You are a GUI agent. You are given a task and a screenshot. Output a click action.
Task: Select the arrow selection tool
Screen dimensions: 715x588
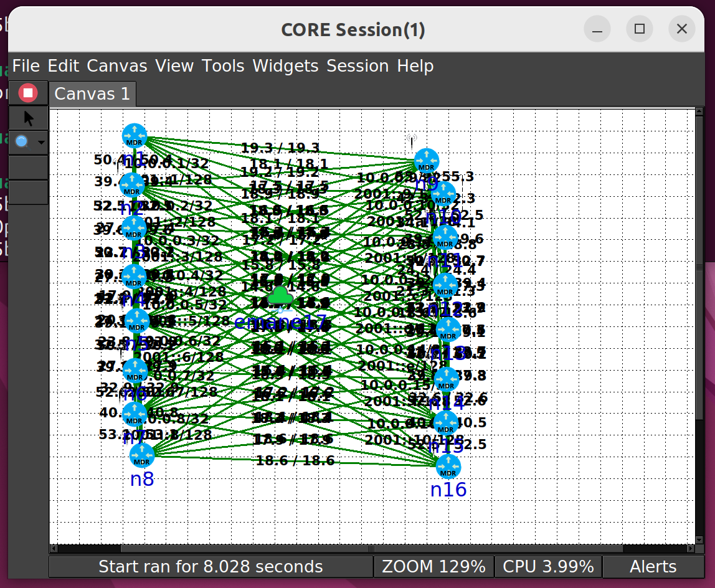(x=27, y=117)
